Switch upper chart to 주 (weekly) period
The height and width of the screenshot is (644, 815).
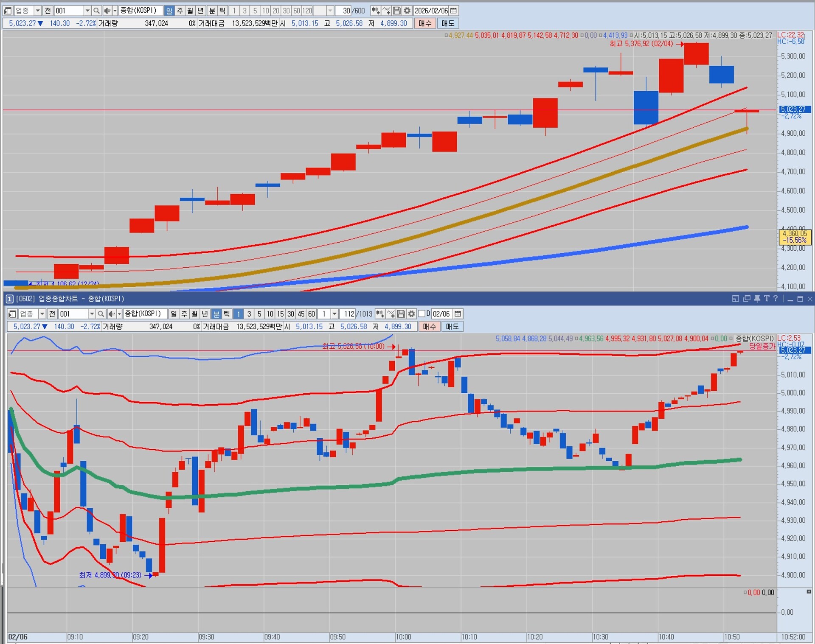pyautogui.click(x=180, y=11)
